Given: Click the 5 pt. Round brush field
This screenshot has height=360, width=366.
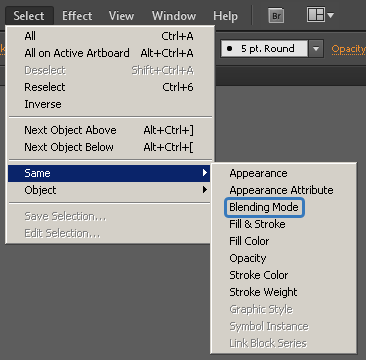Looking at the screenshot, I should point(264,49).
